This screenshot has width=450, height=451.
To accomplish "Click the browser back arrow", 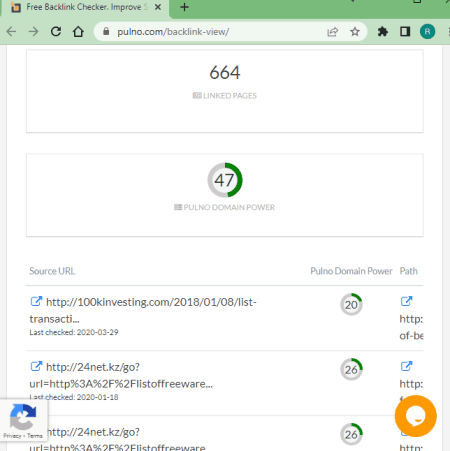I will point(11,32).
